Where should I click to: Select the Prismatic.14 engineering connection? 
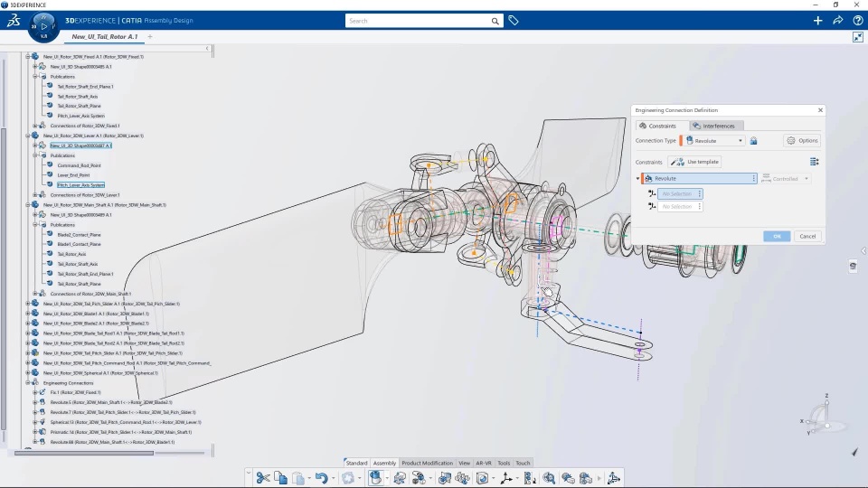(120, 432)
